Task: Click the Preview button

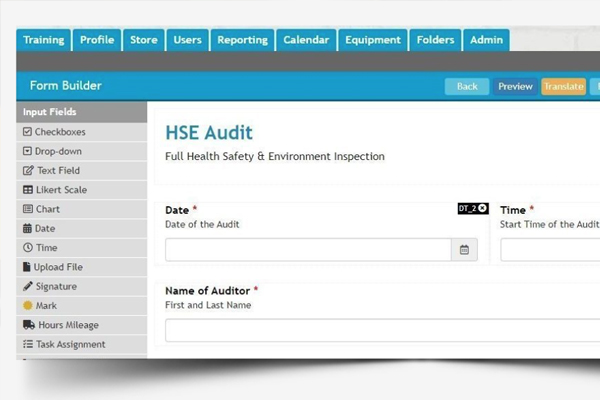Action: click(x=515, y=87)
